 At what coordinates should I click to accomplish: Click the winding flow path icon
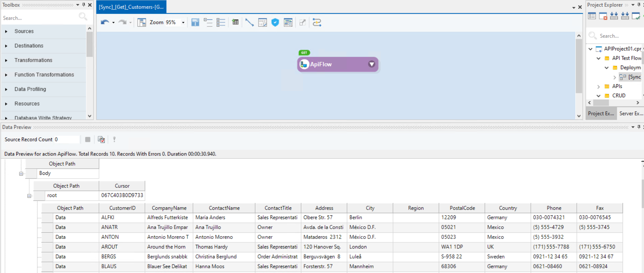tap(317, 22)
